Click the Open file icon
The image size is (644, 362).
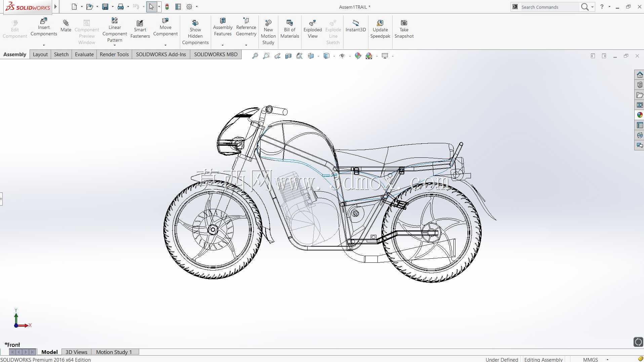click(x=89, y=7)
